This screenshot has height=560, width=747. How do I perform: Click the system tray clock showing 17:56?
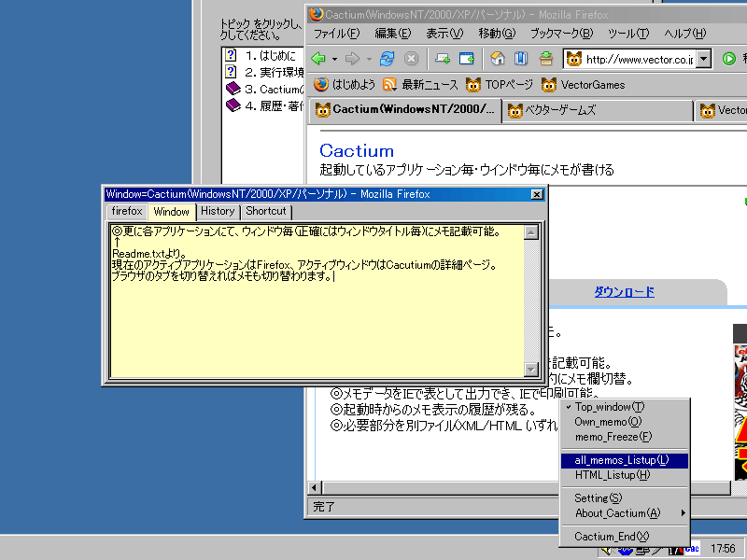(723, 549)
